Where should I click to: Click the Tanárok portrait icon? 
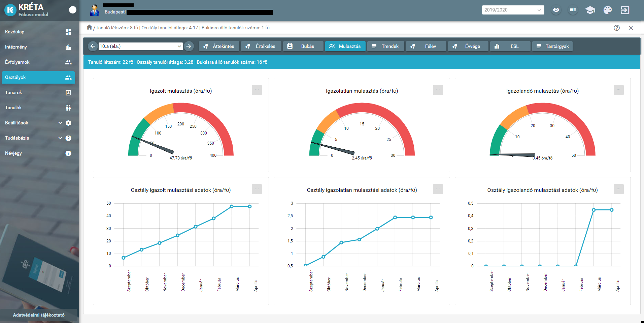68,93
